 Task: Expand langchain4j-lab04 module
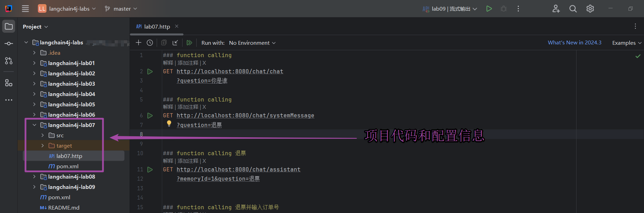click(x=34, y=94)
